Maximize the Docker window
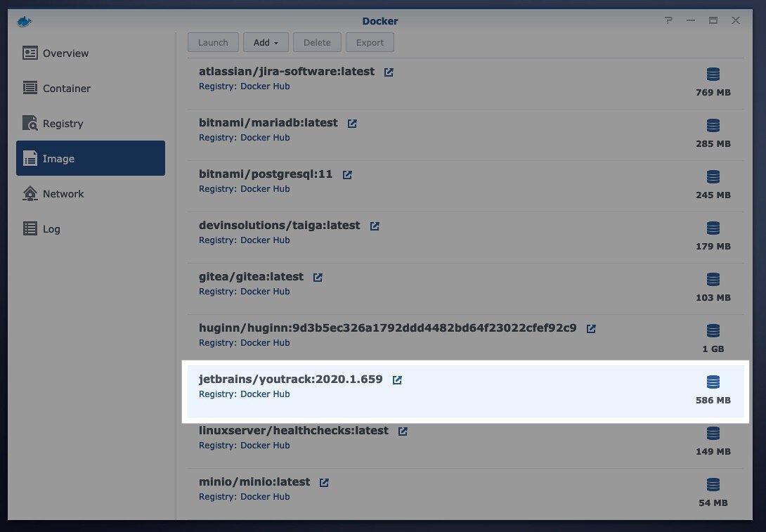Screen dimensions: 766x532 (713, 20)
